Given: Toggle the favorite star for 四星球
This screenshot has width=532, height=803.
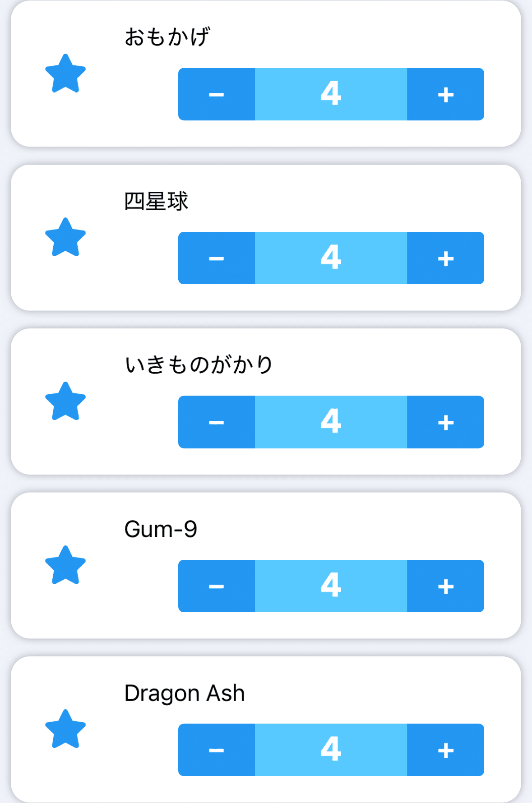Looking at the screenshot, I should 65,238.
